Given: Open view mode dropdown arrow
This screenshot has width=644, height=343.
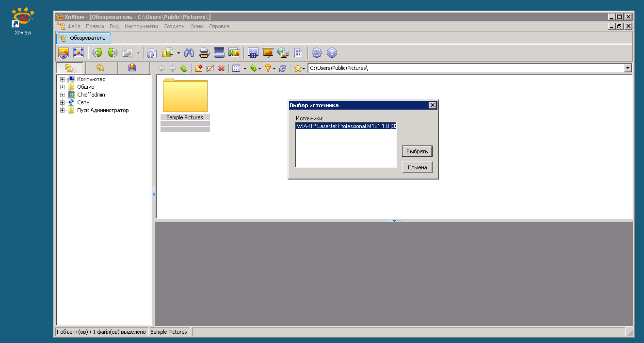Looking at the screenshot, I should (245, 68).
